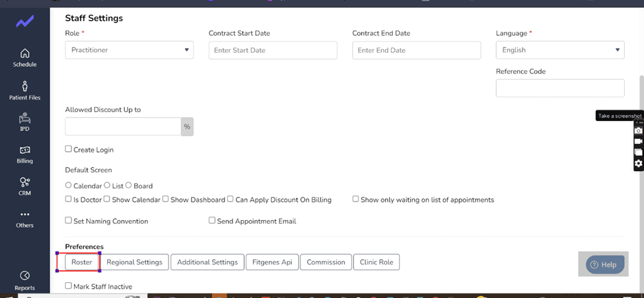The image size is (644, 298).
Task: Enable the Create Login checkbox
Action: (x=69, y=149)
